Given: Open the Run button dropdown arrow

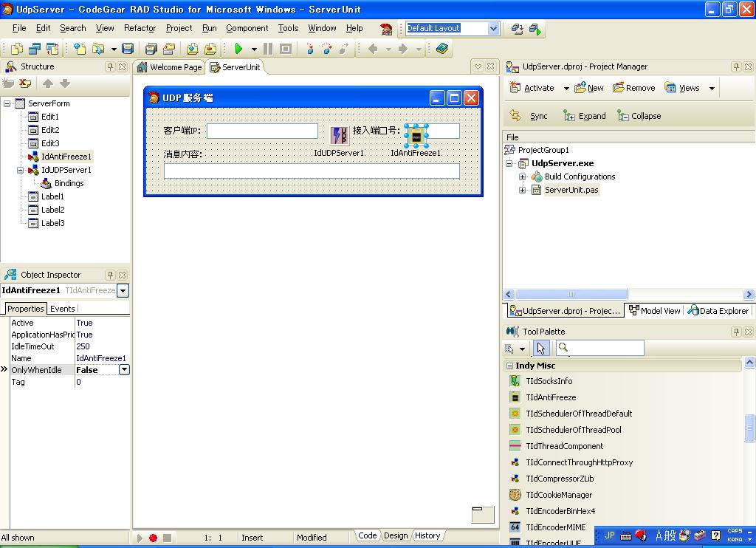Looking at the screenshot, I should pos(254,49).
